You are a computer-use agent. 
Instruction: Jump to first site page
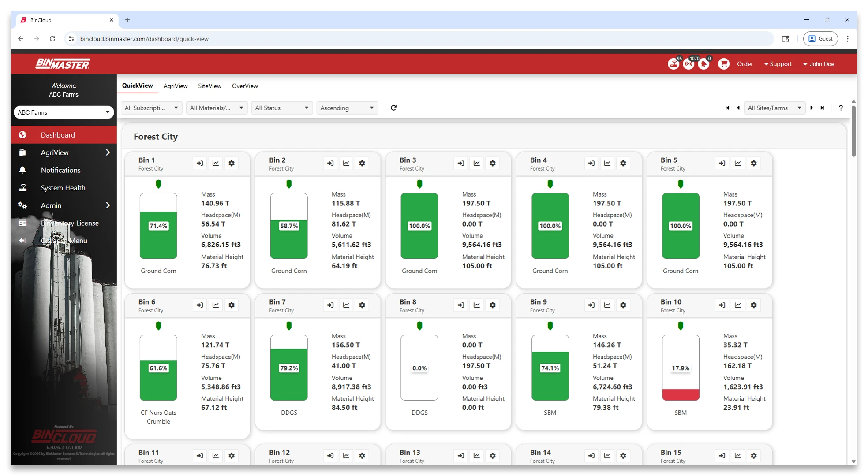click(727, 108)
